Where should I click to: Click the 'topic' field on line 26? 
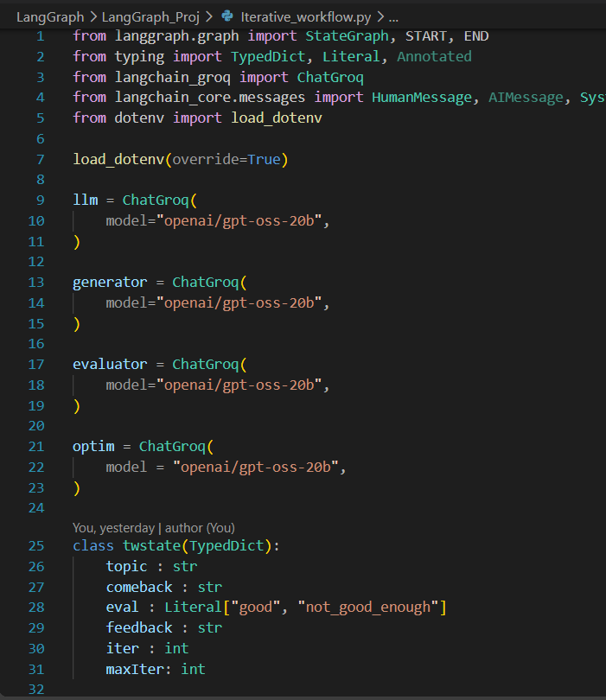[x=126, y=567]
